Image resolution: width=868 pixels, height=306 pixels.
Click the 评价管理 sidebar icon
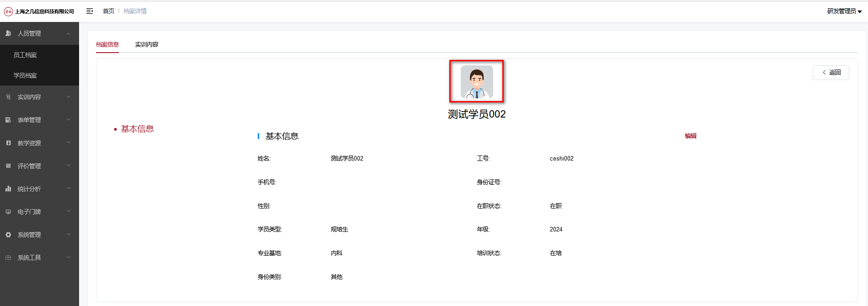(8, 166)
